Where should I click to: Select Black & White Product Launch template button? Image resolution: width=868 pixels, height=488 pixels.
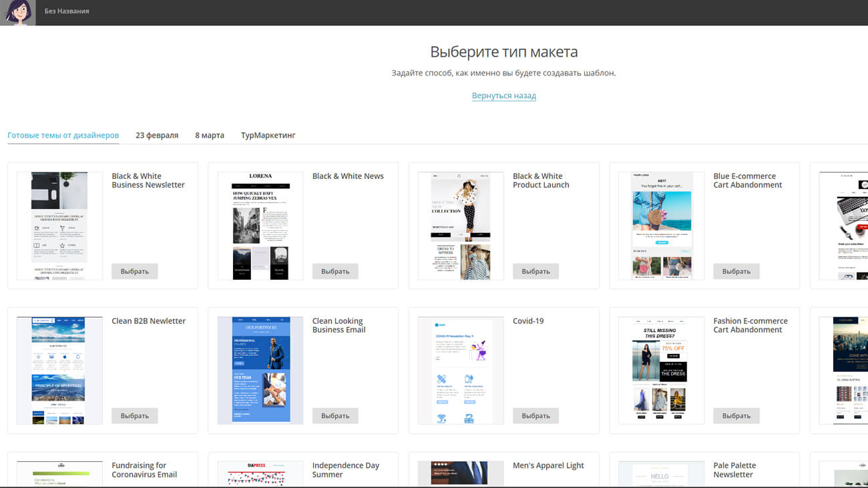[x=535, y=271]
